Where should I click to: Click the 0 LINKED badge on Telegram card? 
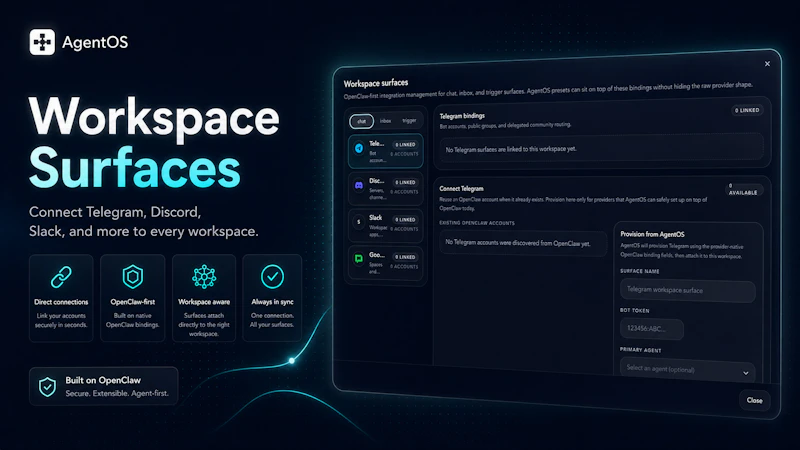tap(405, 145)
